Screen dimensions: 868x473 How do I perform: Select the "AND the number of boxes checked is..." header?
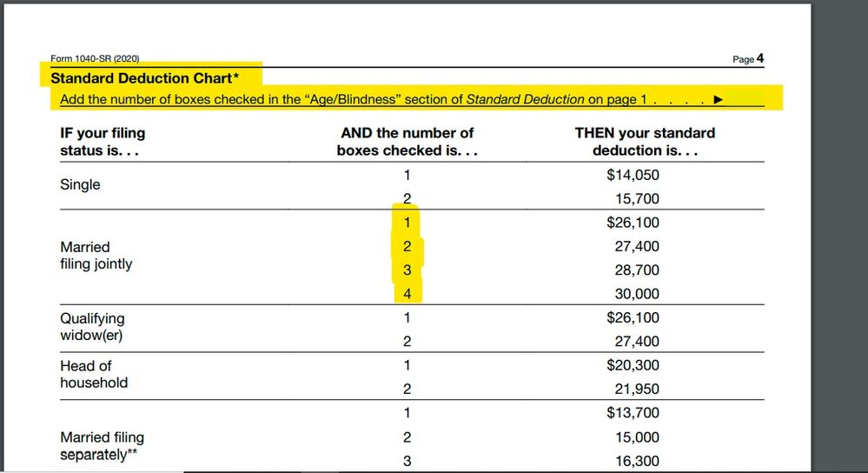(x=407, y=141)
